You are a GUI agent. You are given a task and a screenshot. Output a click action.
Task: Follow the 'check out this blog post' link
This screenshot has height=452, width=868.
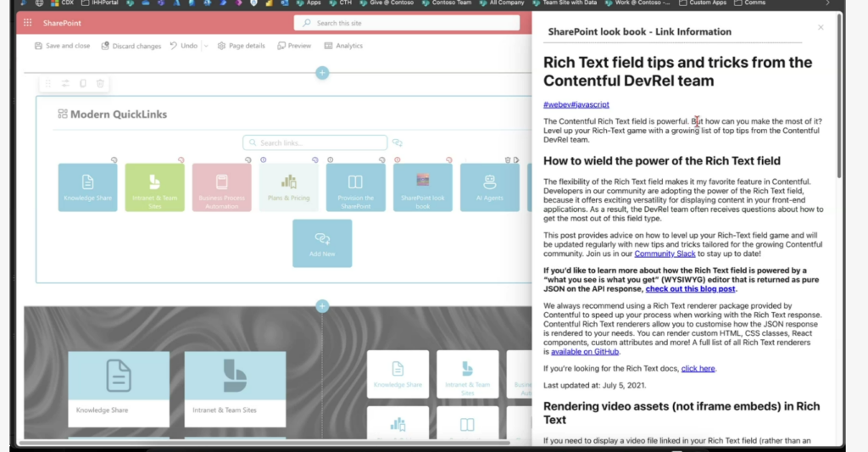tap(690, 288)
